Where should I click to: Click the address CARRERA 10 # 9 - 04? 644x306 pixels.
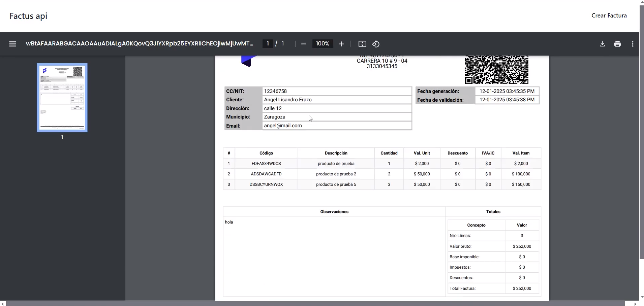coord(382,61)
